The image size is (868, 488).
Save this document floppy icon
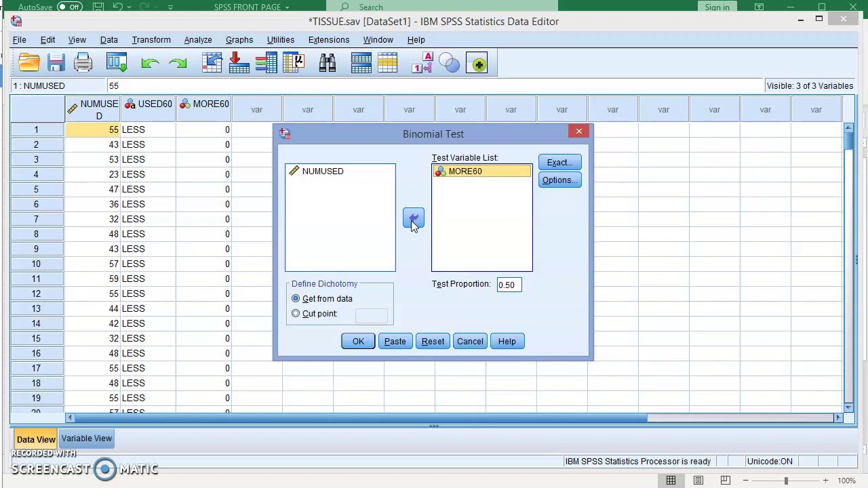pyautogui.click(x=56, y=64)
